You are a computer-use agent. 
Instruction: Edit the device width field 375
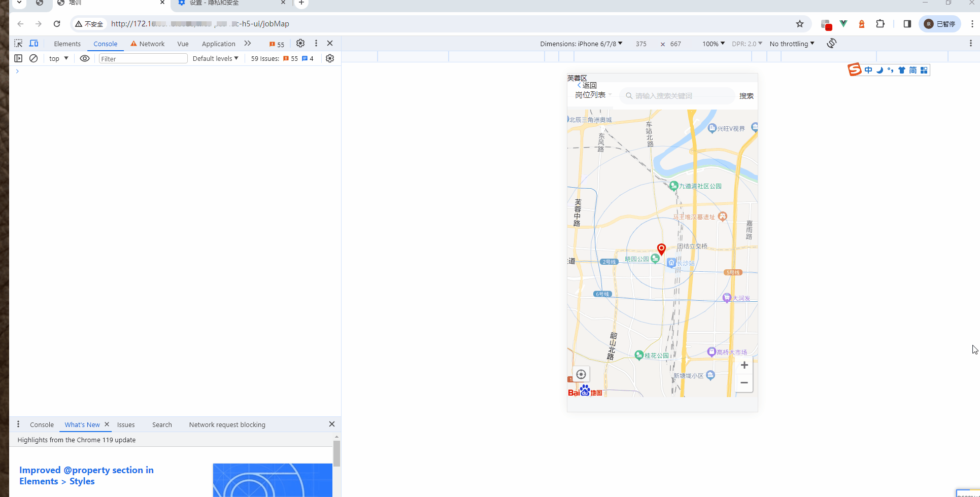tap(641, 44)
